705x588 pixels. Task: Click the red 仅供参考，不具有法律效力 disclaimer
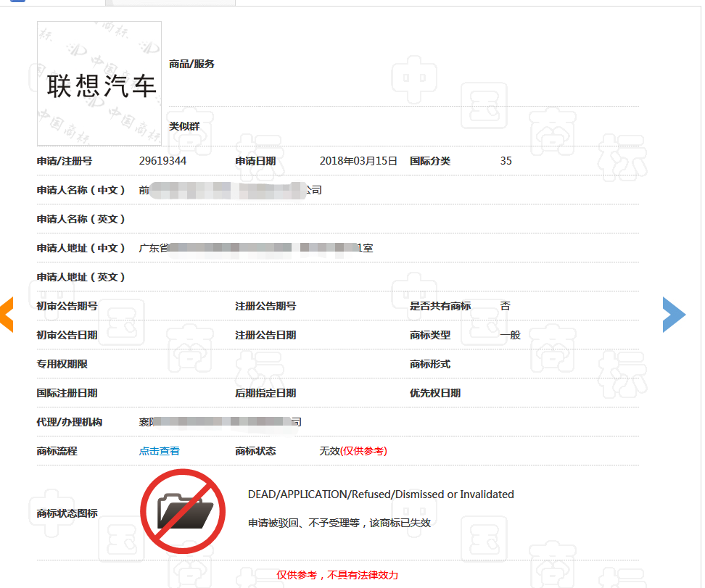[x=337, y=576]
